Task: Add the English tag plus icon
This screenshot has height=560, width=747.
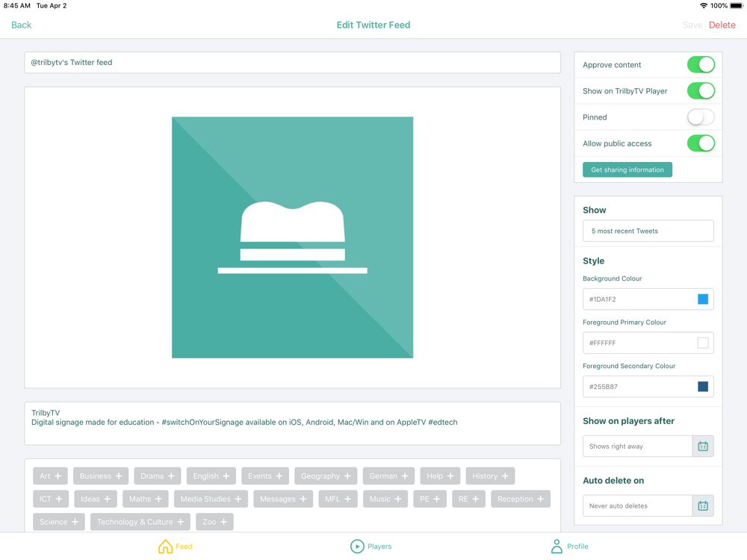Action: [226, 476]
